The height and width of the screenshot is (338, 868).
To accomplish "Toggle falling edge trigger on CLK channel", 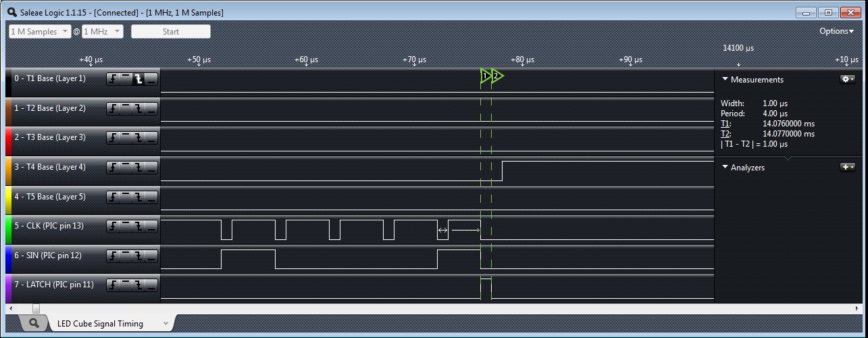I will click(x=138, y=226).
